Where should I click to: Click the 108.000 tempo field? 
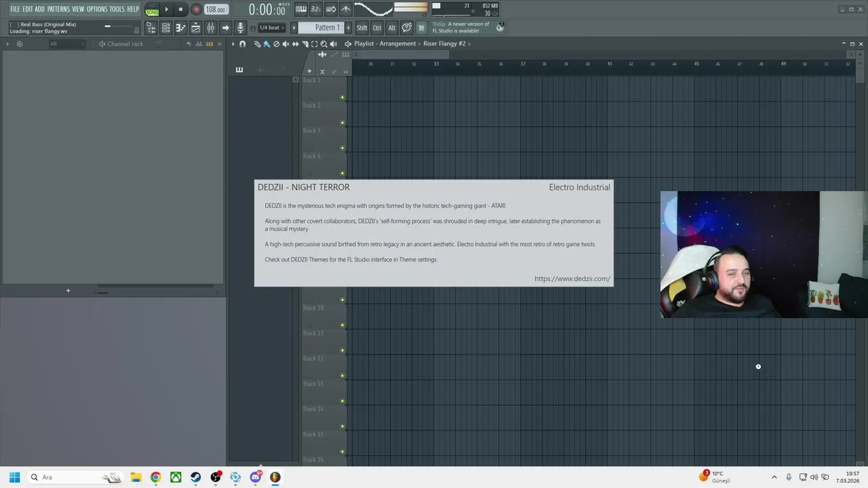(216, 9)
